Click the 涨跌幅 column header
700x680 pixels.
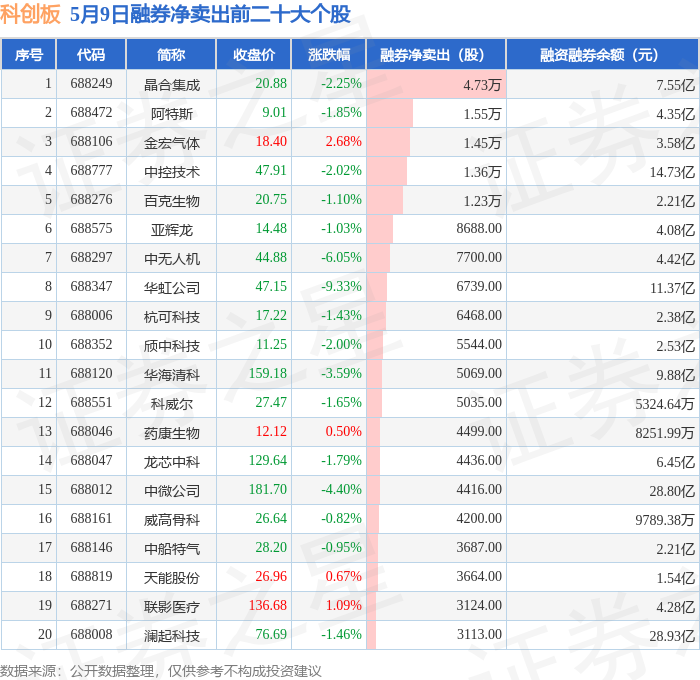(x=329, y=54)
